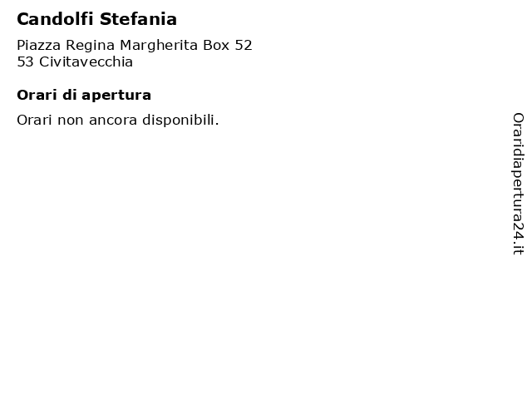Screen dimensions: 532x399
Task: Click the Piazza Regina Margherita address line
Action: pyautogui.click(x=135, y=46)
